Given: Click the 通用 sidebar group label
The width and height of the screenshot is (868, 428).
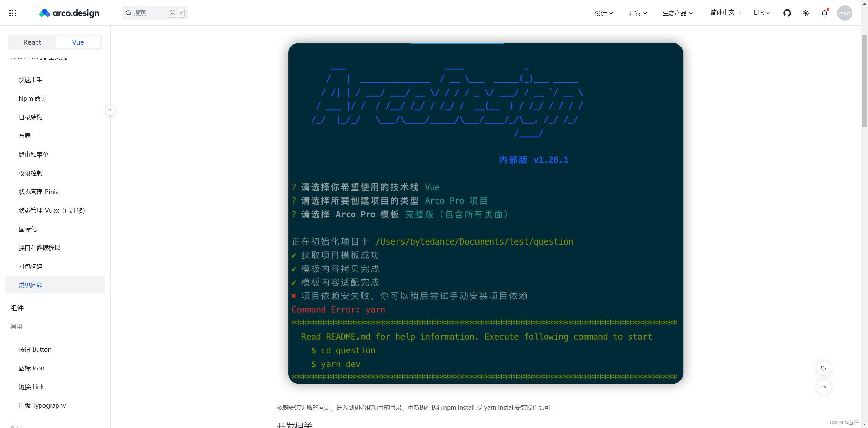Looking at the screenshot, I should tap(16, 327).
